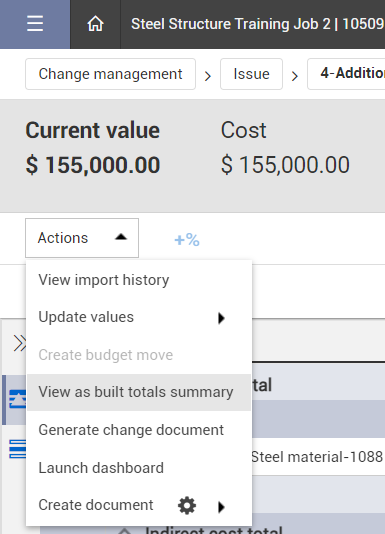Image resolution: width=385 pixels, height=534 pixels.
Task: Click the 4-Addition breadcrumb item
Action: 346,74
